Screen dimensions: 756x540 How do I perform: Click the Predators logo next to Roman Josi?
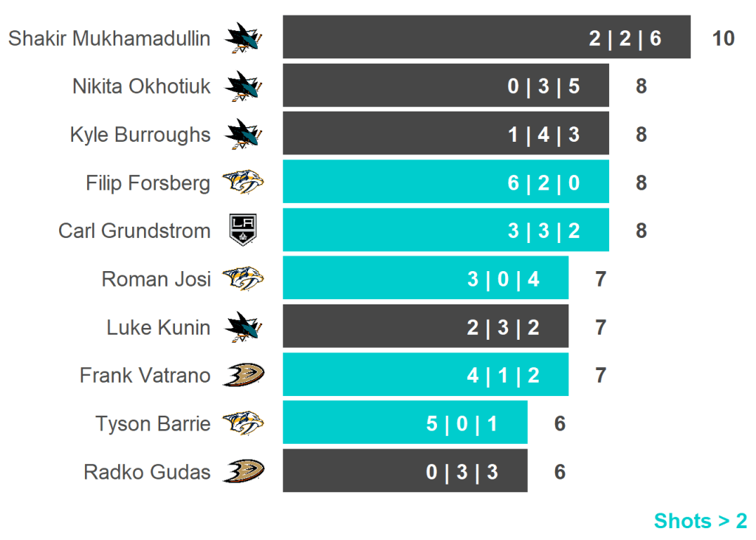(244, 279)
